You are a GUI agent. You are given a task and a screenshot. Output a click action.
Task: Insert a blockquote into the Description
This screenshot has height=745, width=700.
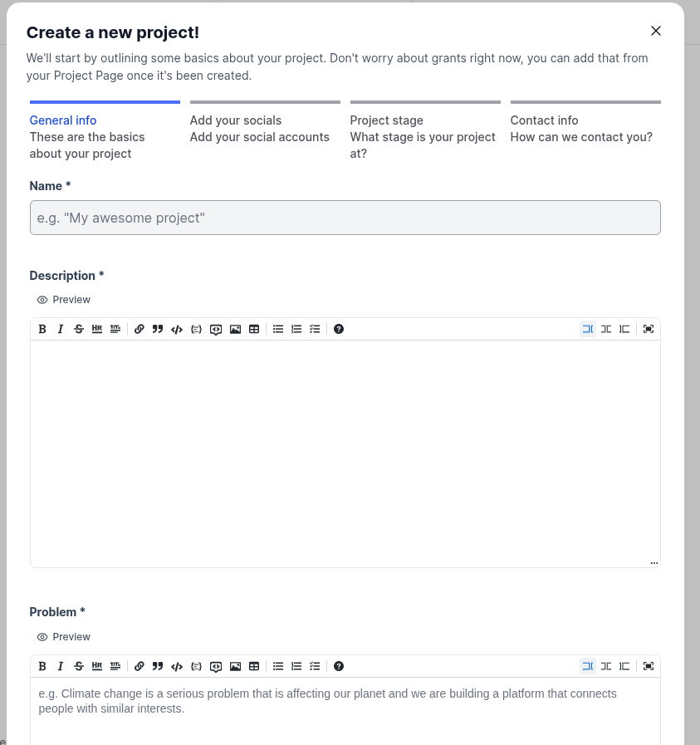point(158,329)
